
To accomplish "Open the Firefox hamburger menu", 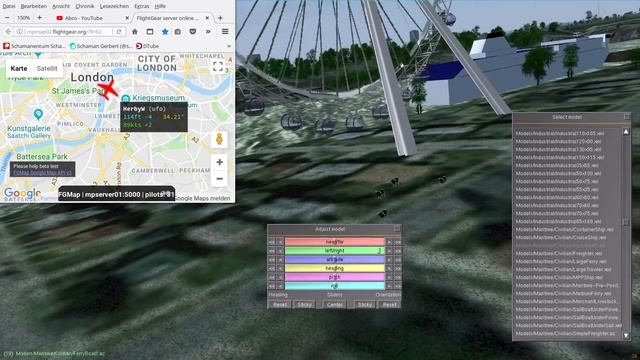I will [225, 31].
